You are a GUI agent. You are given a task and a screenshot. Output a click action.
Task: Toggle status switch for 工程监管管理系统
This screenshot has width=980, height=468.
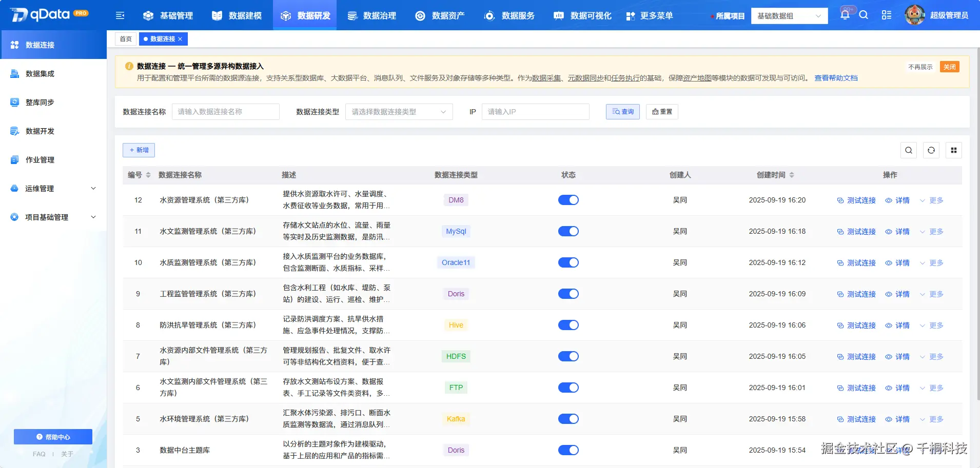[569, 294]
